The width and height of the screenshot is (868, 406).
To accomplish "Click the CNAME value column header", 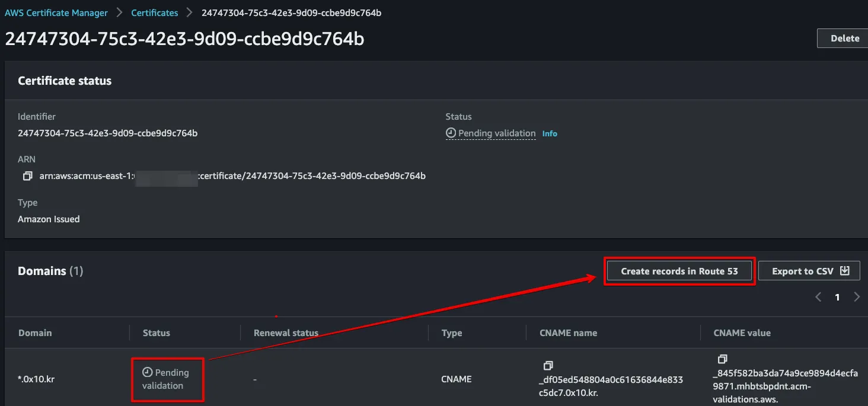I will pyautogui.click(x=742, y=333).
